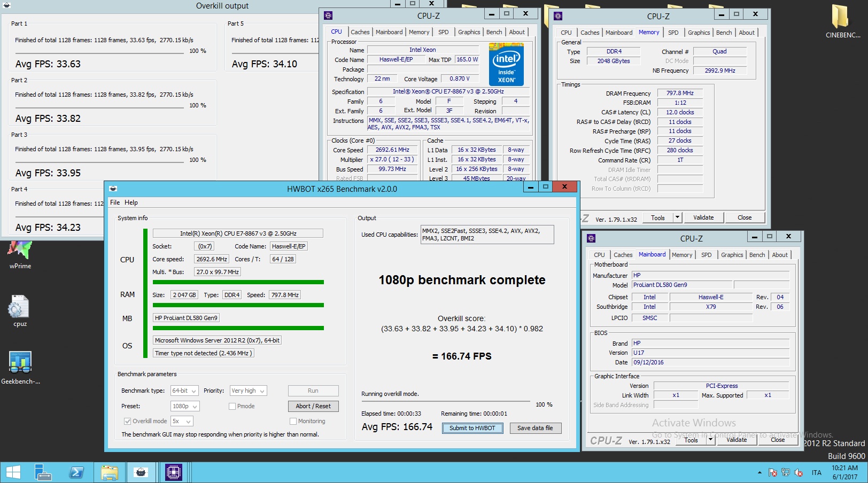Select SPD tab in CPU-Z Memory window
This screenshot has width=868, height=483.
pos(673,33)
